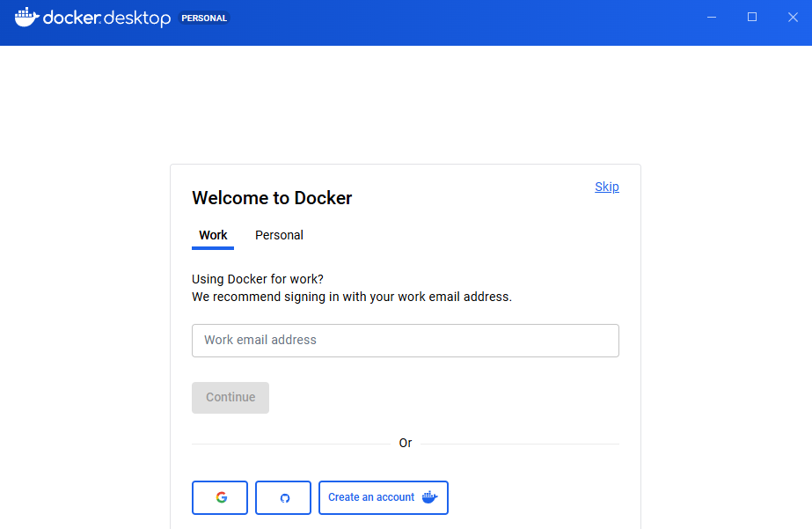Image resolution: width=812 pixels, height=529 pixels.
Task: Switch to the Work tab
Action: pyautogui.click(x=213, y=235)
